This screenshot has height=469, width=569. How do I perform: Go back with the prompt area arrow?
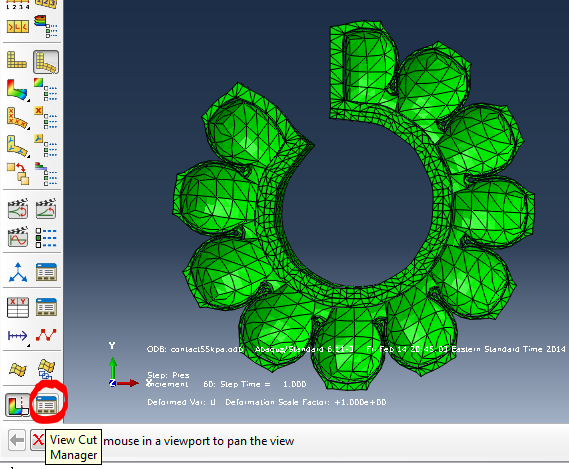(x=17, y=440)
